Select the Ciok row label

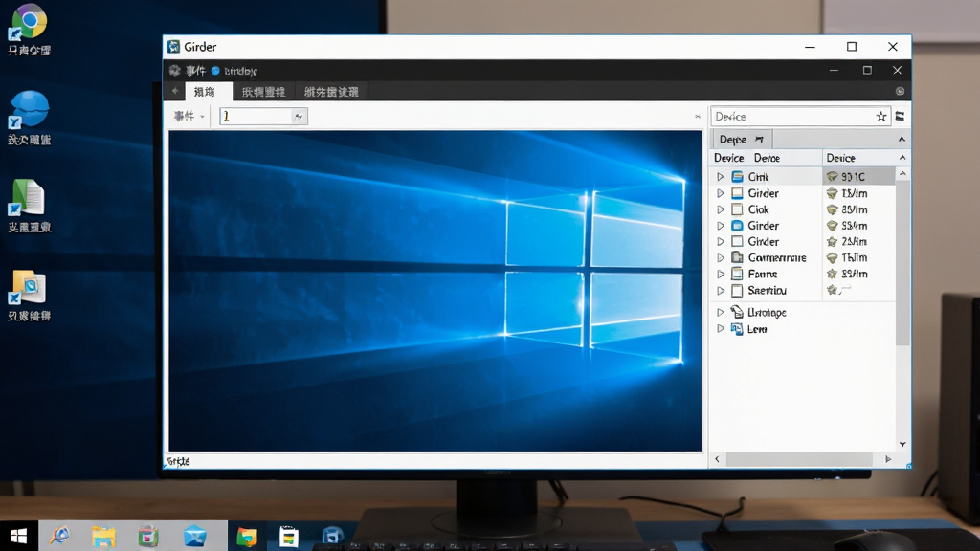[758, 209]
